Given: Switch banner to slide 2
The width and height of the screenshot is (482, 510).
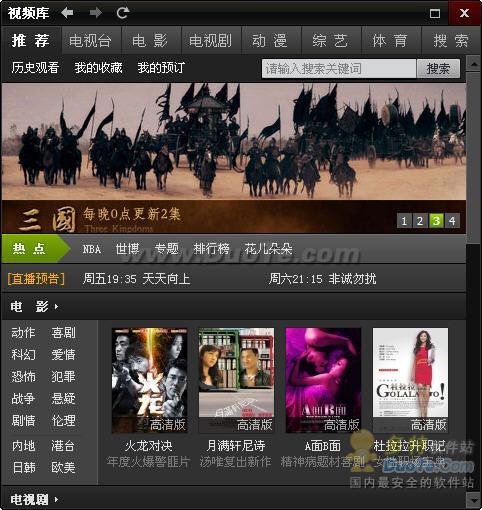Looking at the screenshot, I should point(420,221).
